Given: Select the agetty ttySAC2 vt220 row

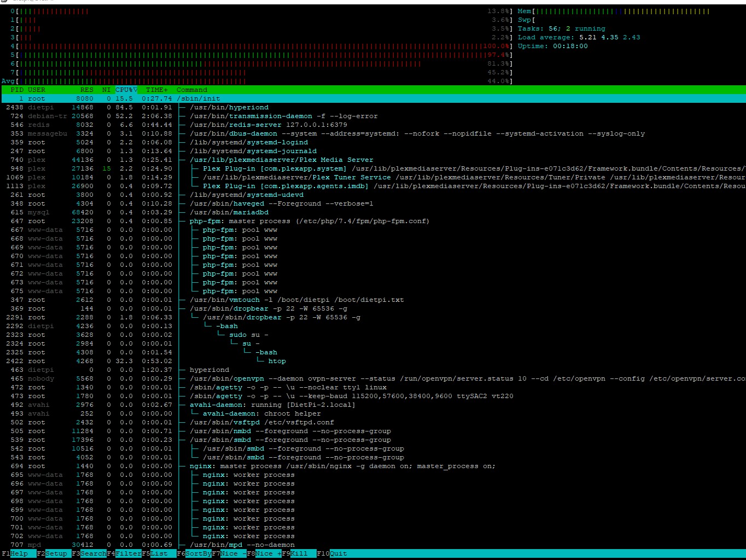Looking at the screenshot, I should tap(373, 396).
